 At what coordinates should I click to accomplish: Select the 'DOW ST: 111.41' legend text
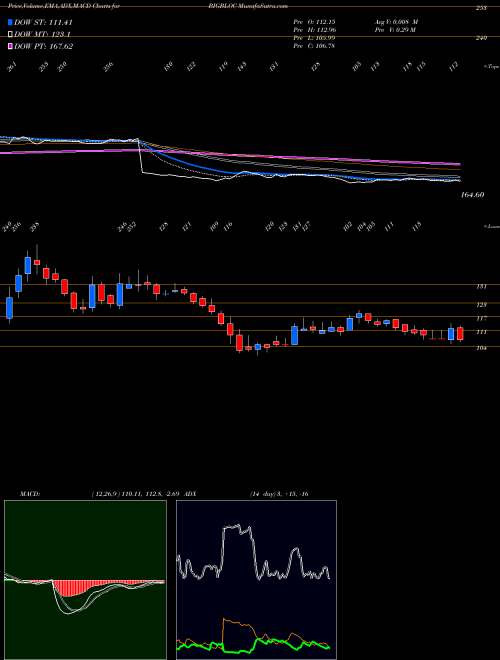click(x=43, y=22)
